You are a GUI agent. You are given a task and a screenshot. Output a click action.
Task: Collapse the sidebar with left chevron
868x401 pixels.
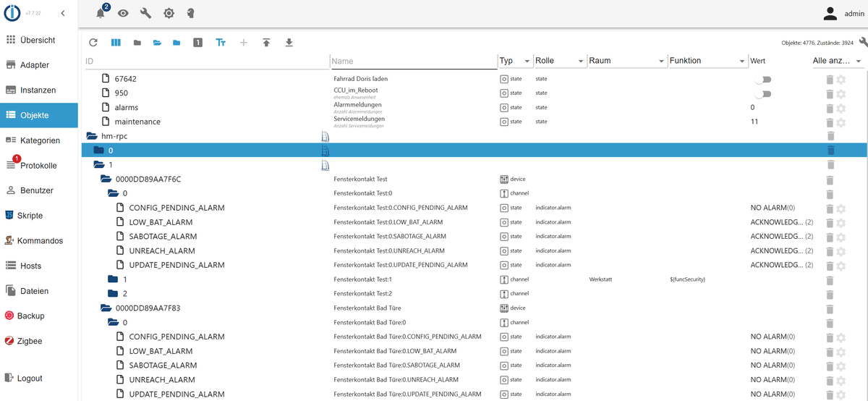(63, 13)
